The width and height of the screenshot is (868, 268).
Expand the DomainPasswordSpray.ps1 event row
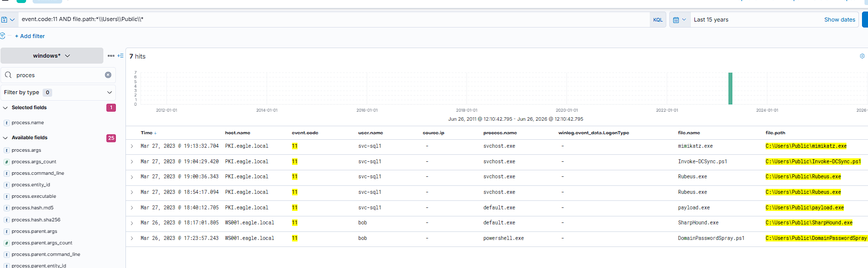coord(132,238)
